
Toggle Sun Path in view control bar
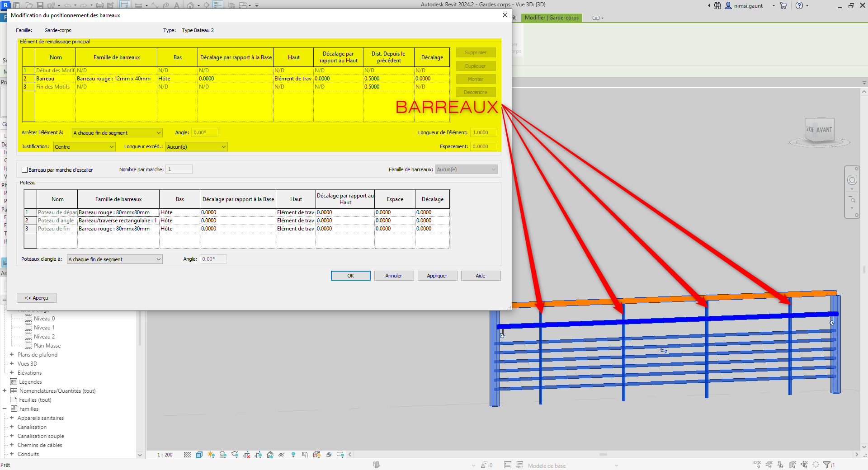pos(211,455)
